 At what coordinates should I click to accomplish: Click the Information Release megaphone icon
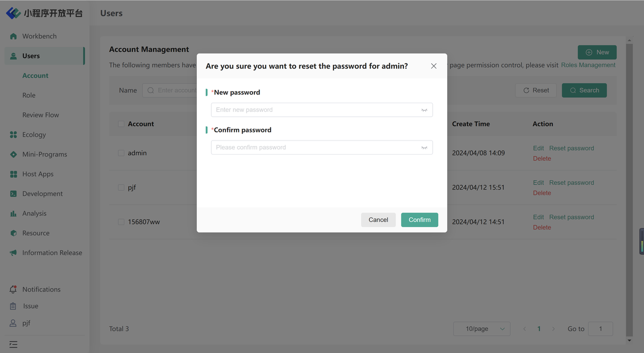pos(14,253)
